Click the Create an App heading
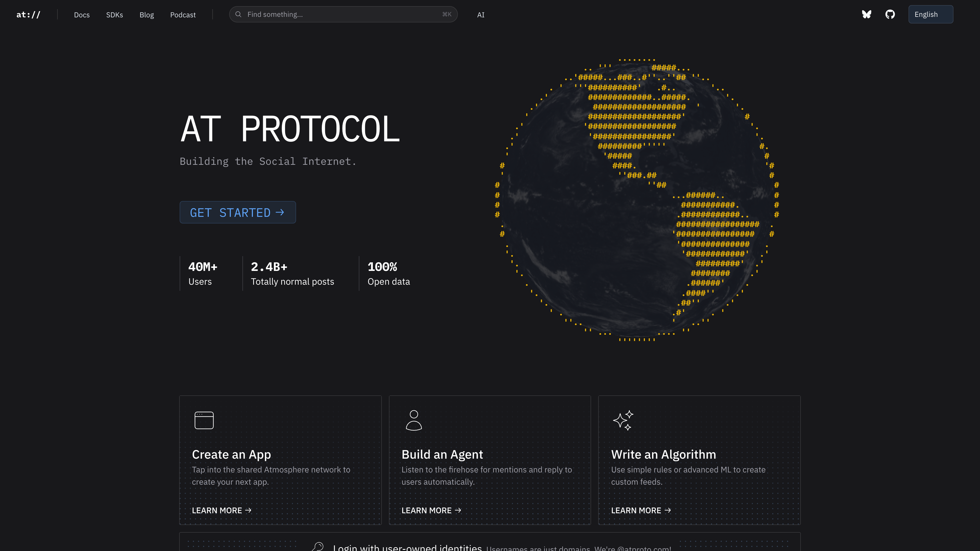The width and height of the screenshot is (980, 551). pyautogui.click(x=231, y=454)
